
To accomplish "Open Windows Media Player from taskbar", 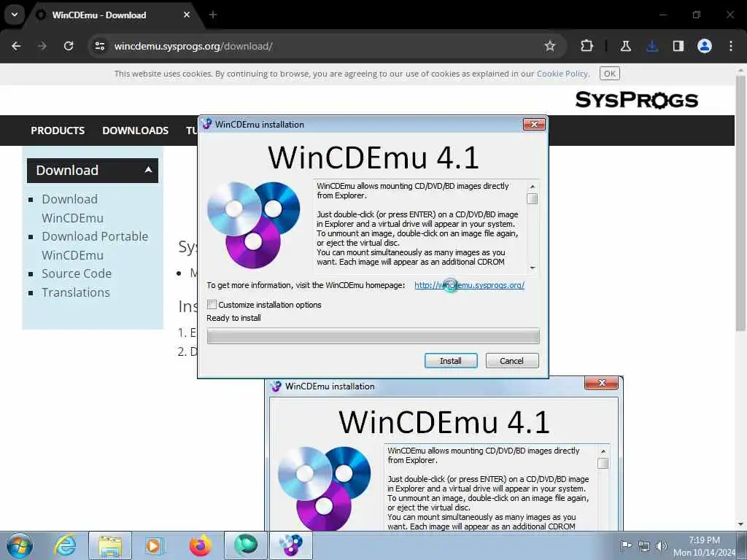I will (154, 545).
